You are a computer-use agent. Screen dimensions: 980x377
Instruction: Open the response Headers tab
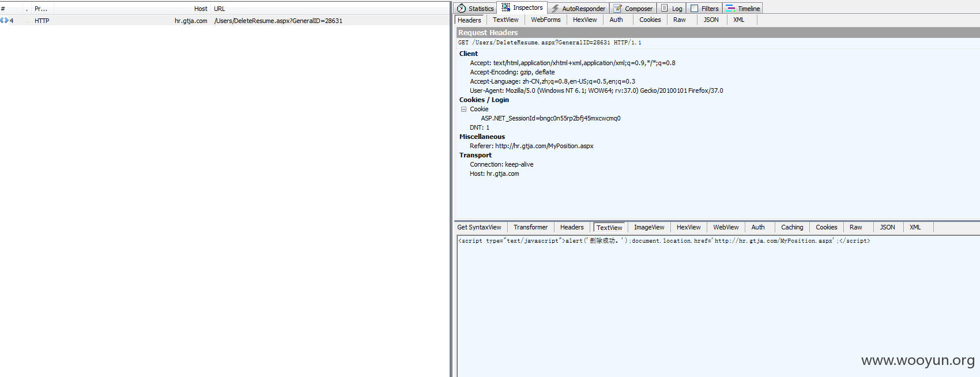pyautogui.click(x=572, y=227)
